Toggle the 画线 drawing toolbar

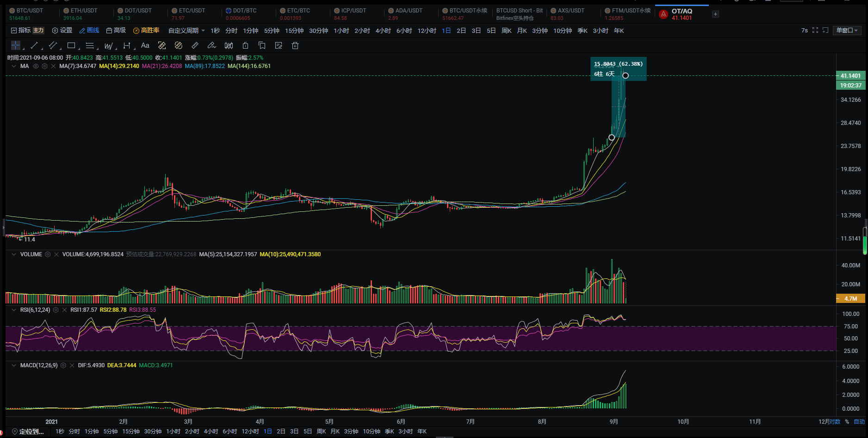[x=89, y=31]
